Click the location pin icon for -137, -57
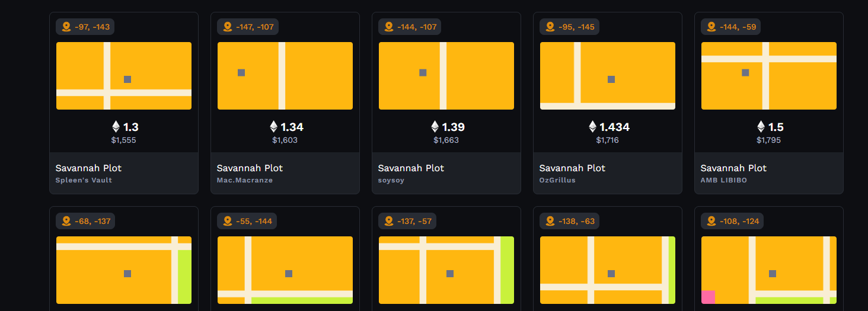Image resolution: width=868 pixels, height=311 pixels. 389,221
